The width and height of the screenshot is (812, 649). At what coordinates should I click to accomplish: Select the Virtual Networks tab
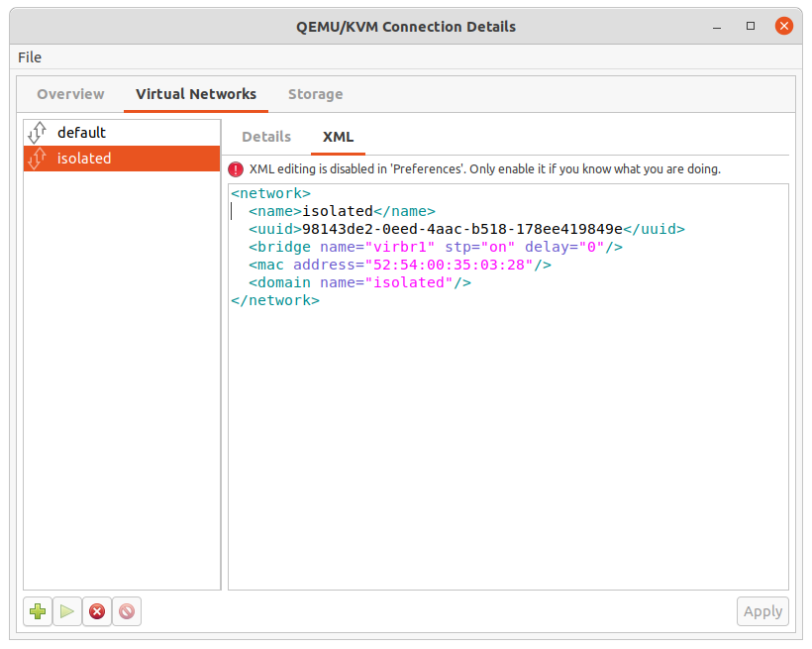coord(196,94)
